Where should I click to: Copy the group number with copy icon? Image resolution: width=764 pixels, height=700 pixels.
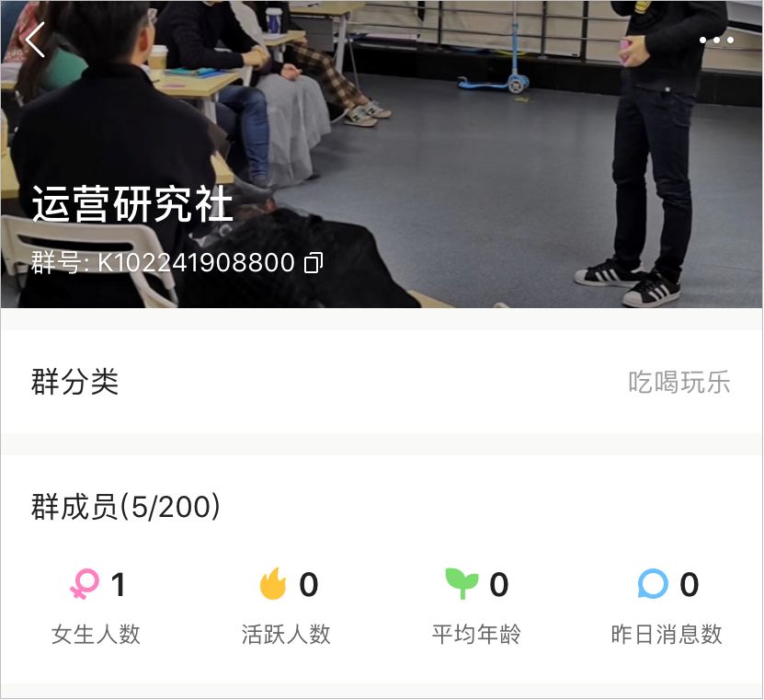click(314, 262)
